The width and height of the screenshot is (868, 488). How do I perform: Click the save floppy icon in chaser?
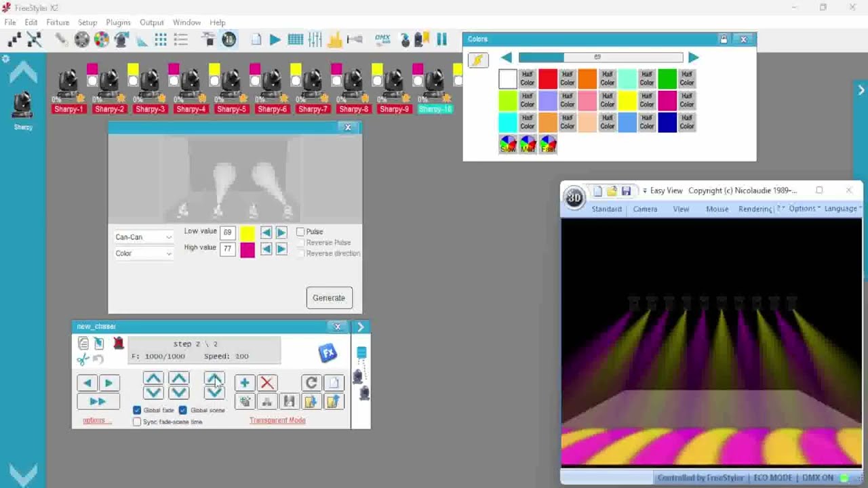click(x=289, y=402)
